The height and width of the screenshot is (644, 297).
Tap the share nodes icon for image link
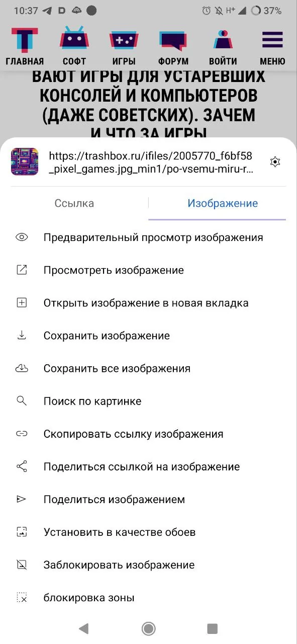(x=22, y=466)
